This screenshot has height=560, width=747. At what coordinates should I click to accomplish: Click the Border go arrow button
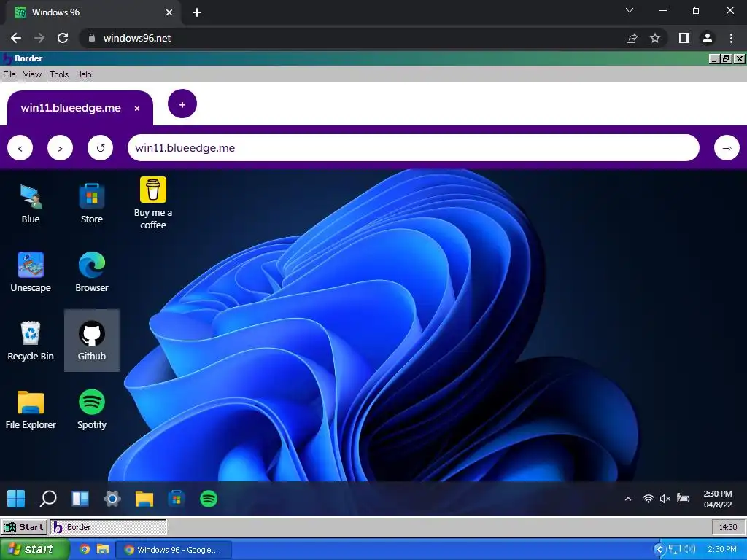pyautogui.click(x=727, y=148)
